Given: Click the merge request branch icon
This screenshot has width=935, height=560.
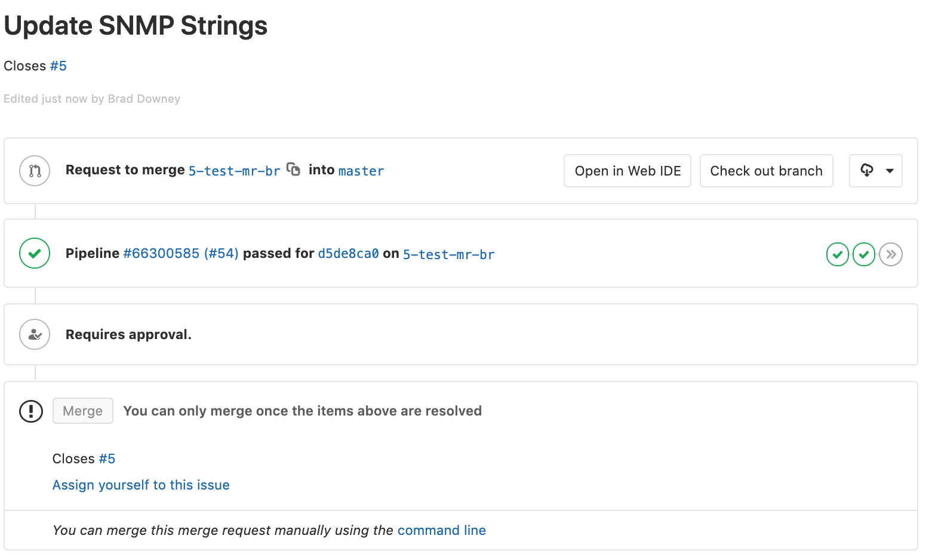Looking at the screenshot, I should (35, 171).
